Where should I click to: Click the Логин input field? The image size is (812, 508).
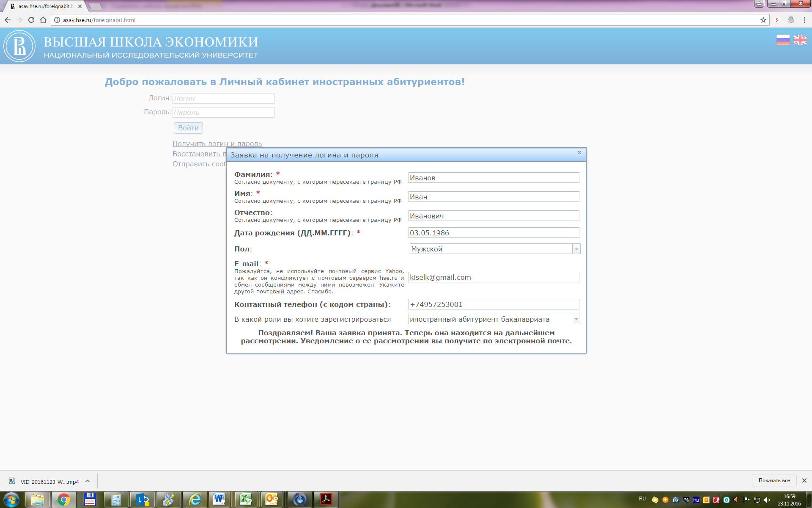coord(223,98)
